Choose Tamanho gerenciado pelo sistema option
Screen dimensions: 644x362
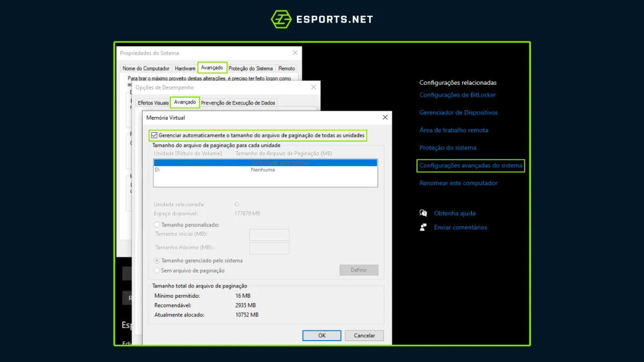pos(157,261)
